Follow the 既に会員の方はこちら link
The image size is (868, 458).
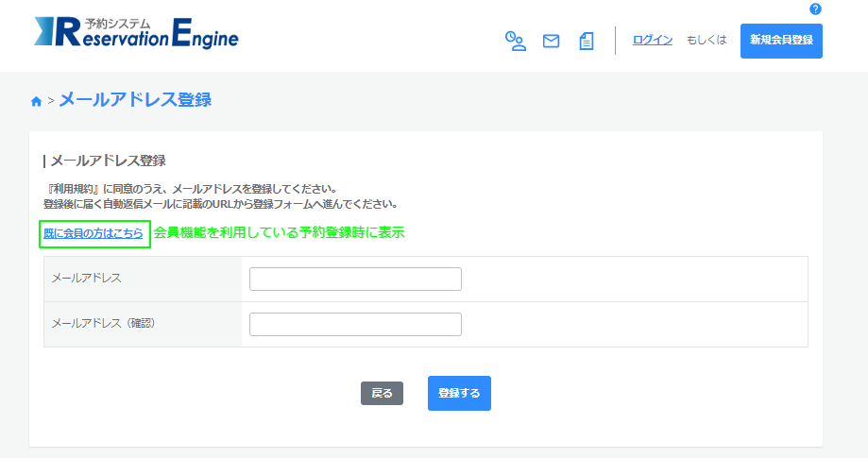tap(94, 233)
